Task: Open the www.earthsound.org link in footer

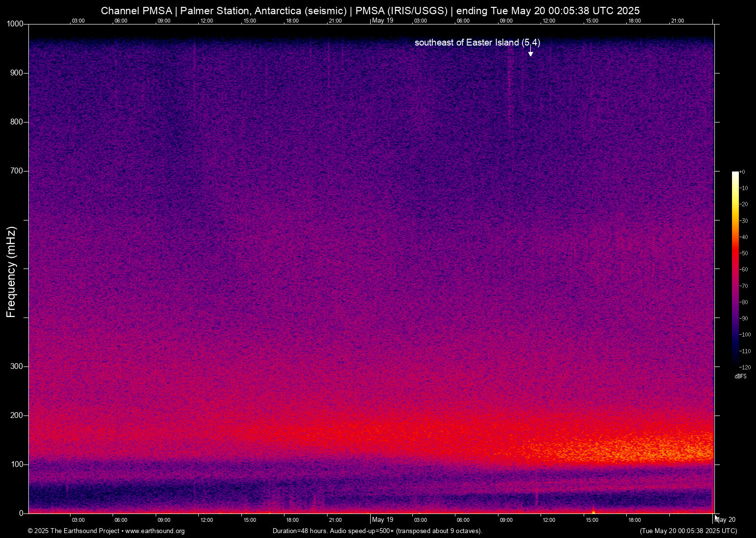Action: (x=155, y=531)
